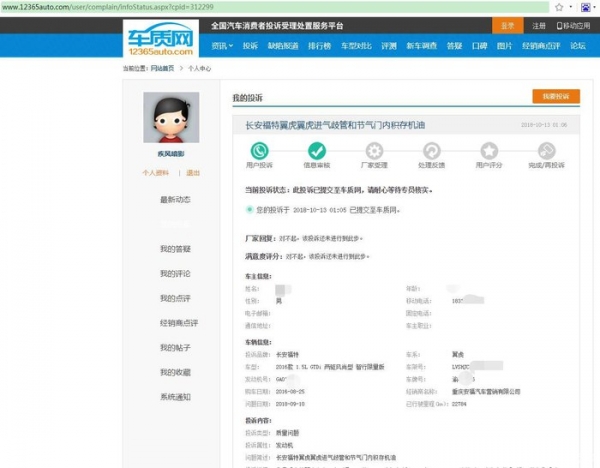This screenshot has width=600, height=468.
Task: Click the 用户投诉 phone step icon
Action: [259, 151]
